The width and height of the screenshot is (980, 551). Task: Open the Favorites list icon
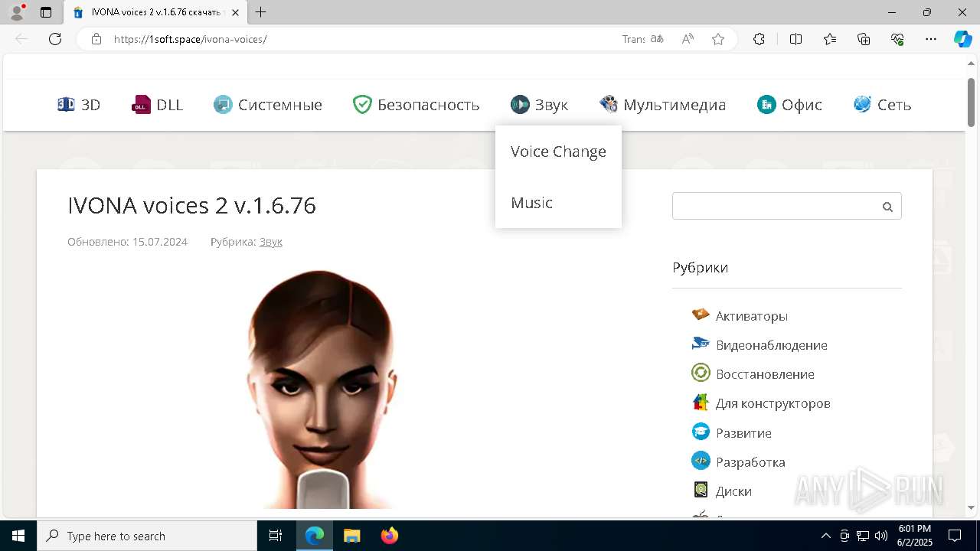tap(830, 39)
